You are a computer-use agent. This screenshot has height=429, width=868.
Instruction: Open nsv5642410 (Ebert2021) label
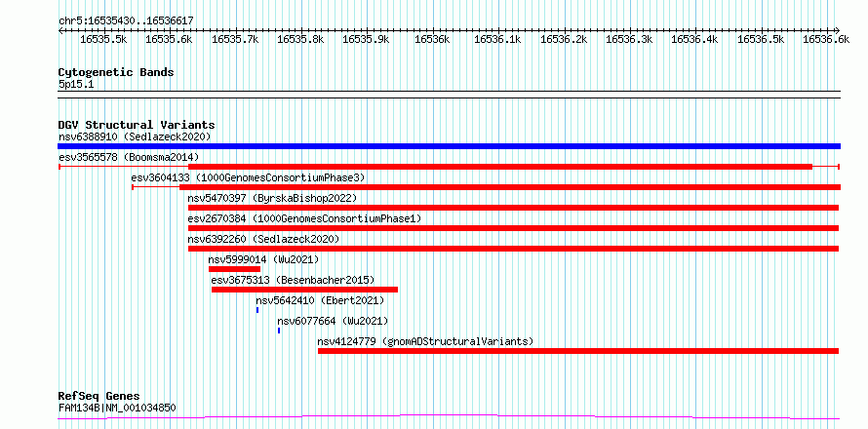[x=320, y=300]
